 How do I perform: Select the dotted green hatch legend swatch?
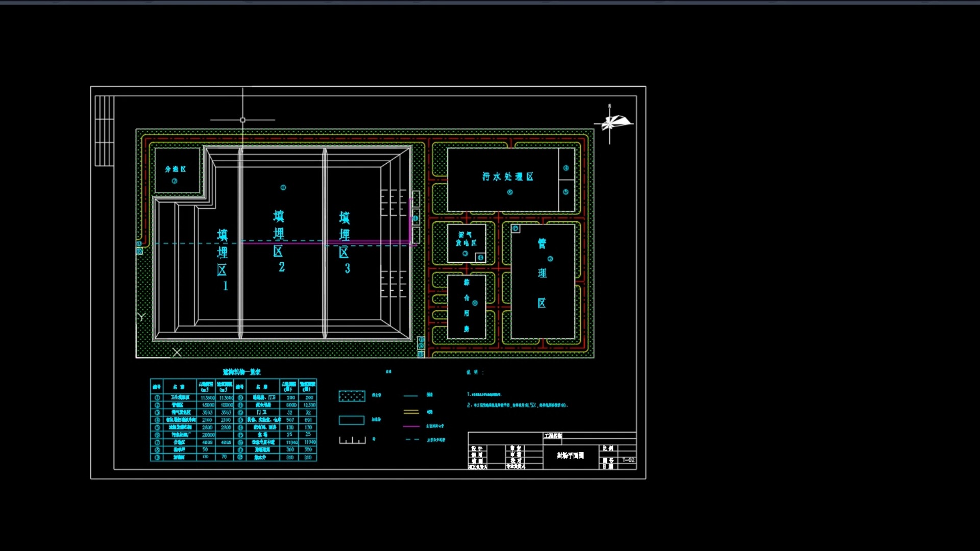click(352, 396)
